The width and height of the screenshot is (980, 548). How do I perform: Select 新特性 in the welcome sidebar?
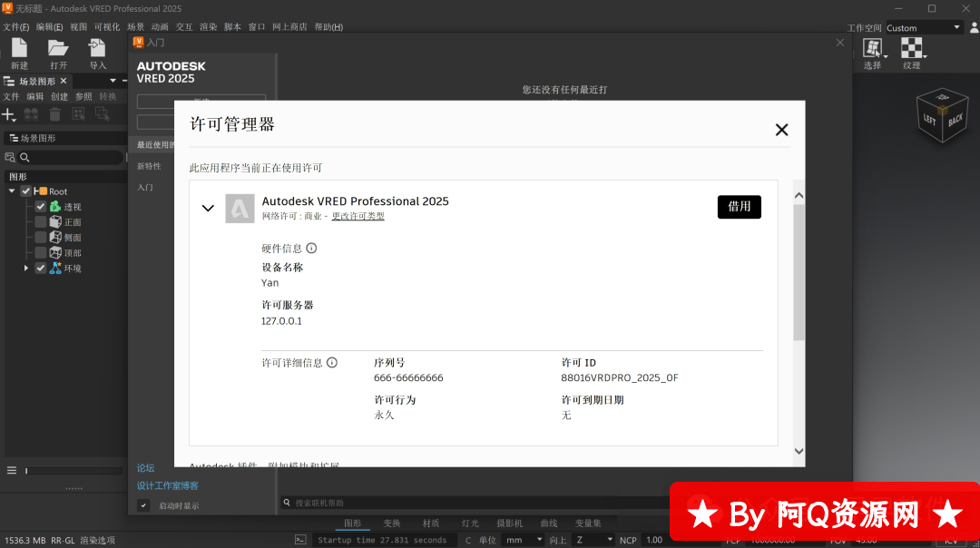[x=149, y=166]
